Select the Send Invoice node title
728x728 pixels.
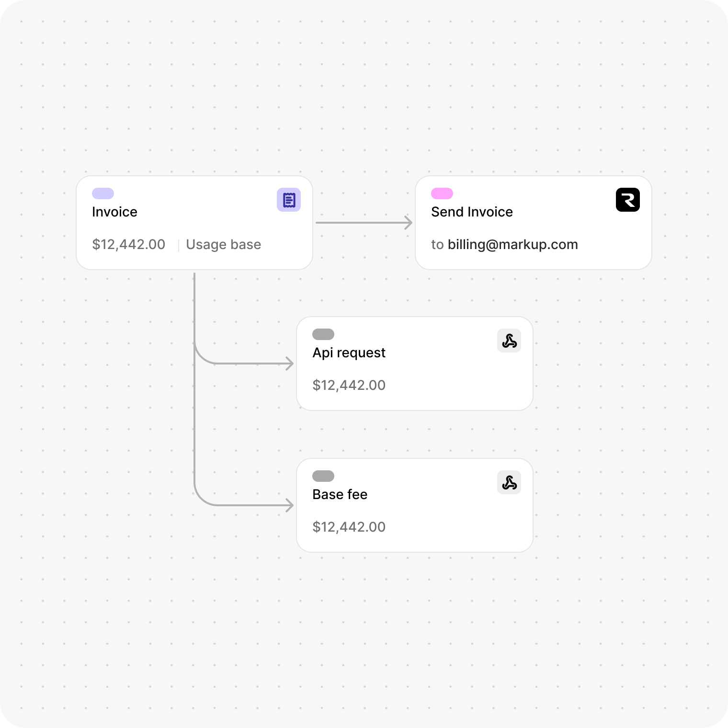coord(472,212)
